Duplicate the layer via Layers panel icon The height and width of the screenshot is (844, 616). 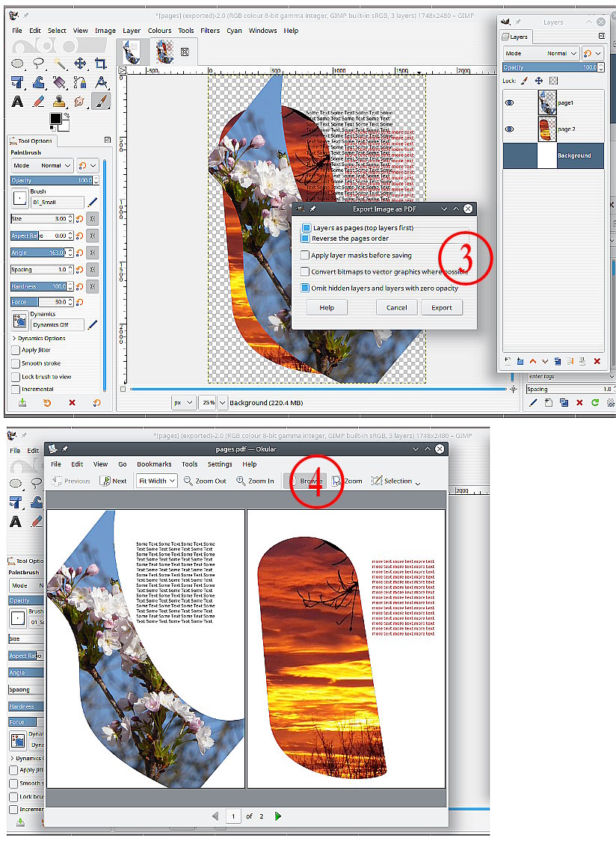pyautogui.click(x=557, y=361)
